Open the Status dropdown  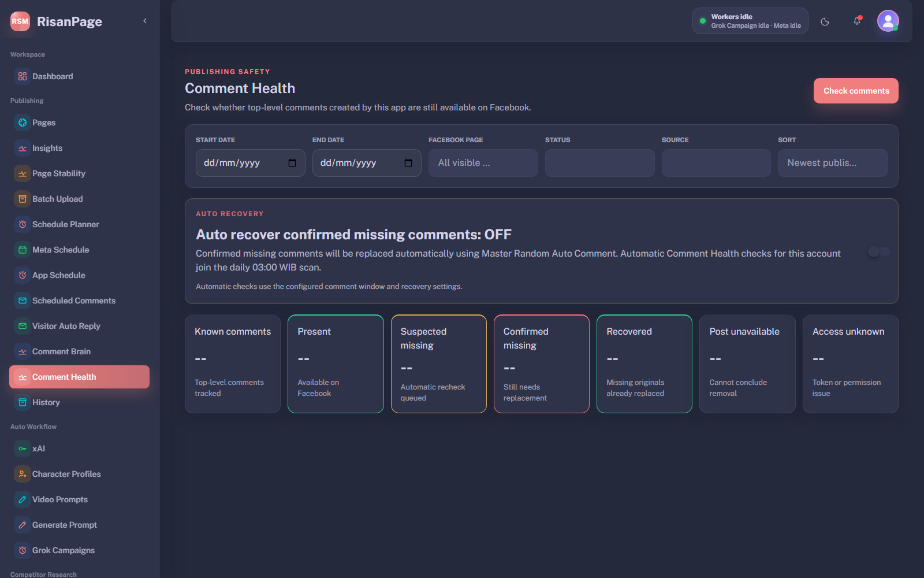coord(599,163)
